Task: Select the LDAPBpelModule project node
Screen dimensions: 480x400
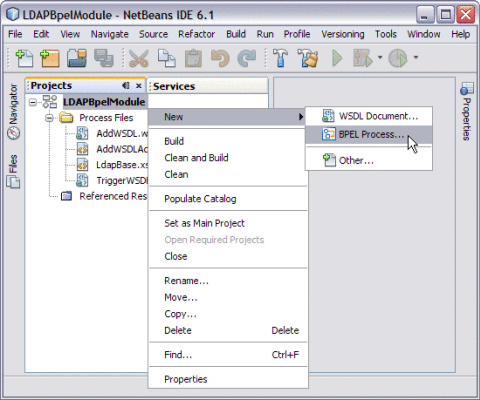Action: 104,102
